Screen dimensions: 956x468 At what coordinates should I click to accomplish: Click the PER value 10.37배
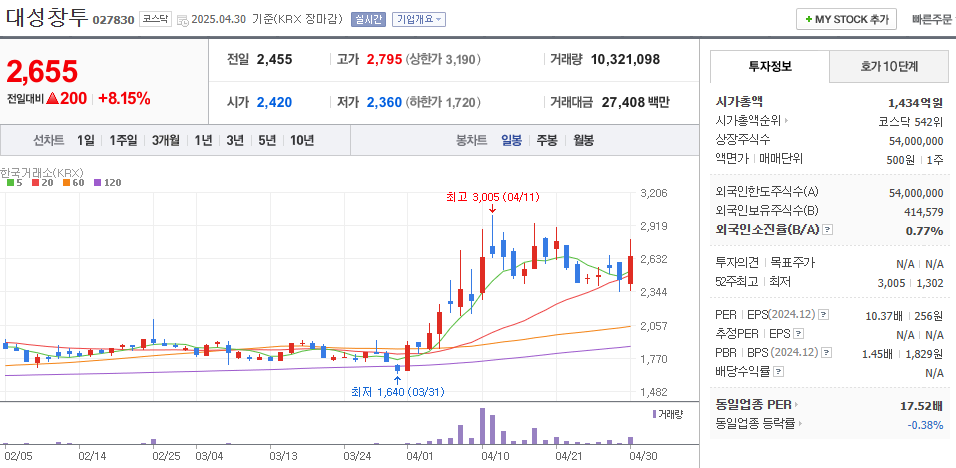(884, 316)
